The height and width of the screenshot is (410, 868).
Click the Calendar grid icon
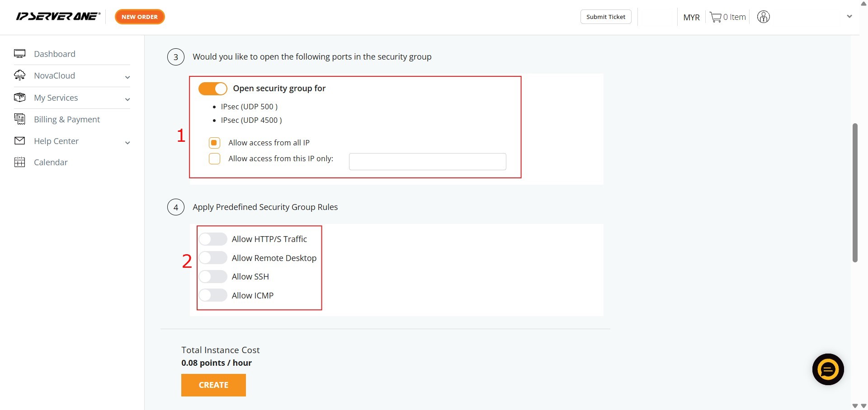click(x=20, y=162)
